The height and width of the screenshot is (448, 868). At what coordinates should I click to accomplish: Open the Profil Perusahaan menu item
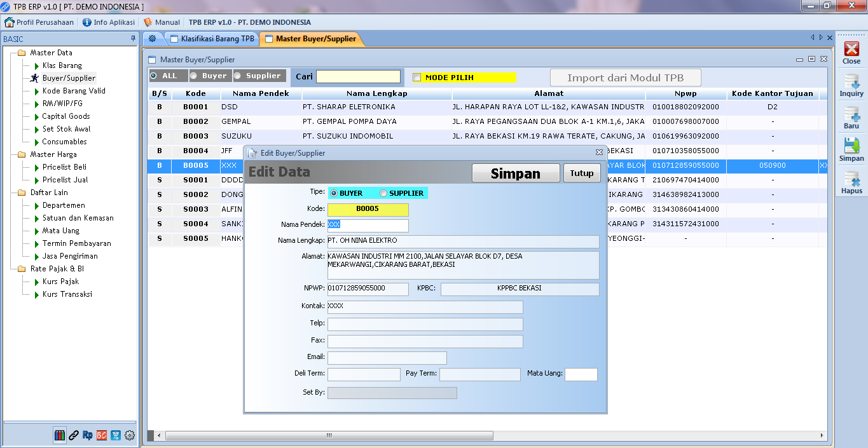tap(39, 22)
